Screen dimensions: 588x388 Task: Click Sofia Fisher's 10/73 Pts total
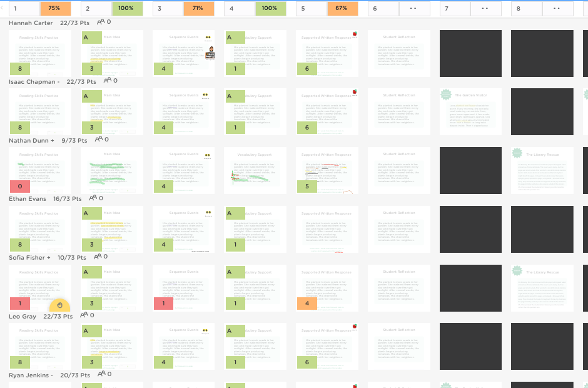point(72,257)
